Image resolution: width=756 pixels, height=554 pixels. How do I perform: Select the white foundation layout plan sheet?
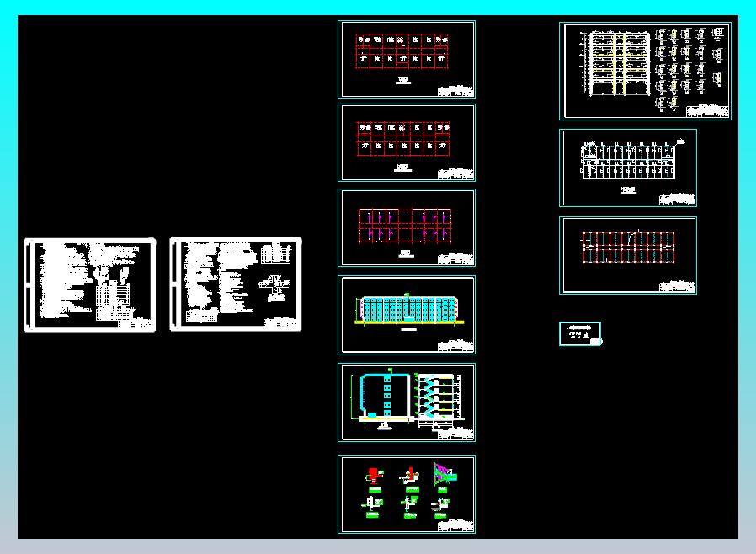pos(628,168)
